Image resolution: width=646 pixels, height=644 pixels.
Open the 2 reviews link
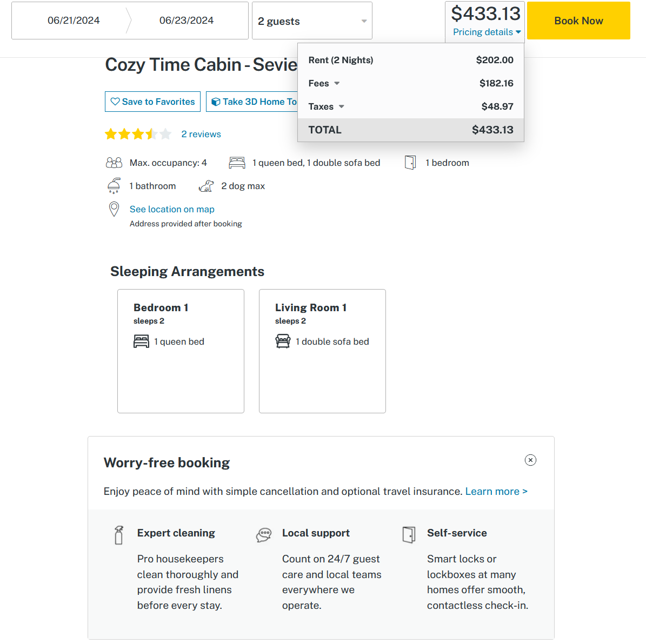point(201,134)
